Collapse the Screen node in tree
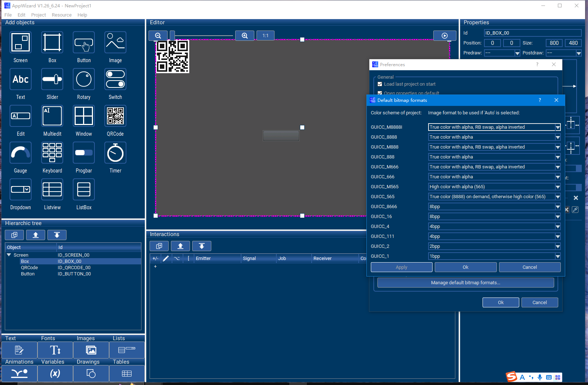The width and height of the screenshot is (588, 385). click(9, 255)
